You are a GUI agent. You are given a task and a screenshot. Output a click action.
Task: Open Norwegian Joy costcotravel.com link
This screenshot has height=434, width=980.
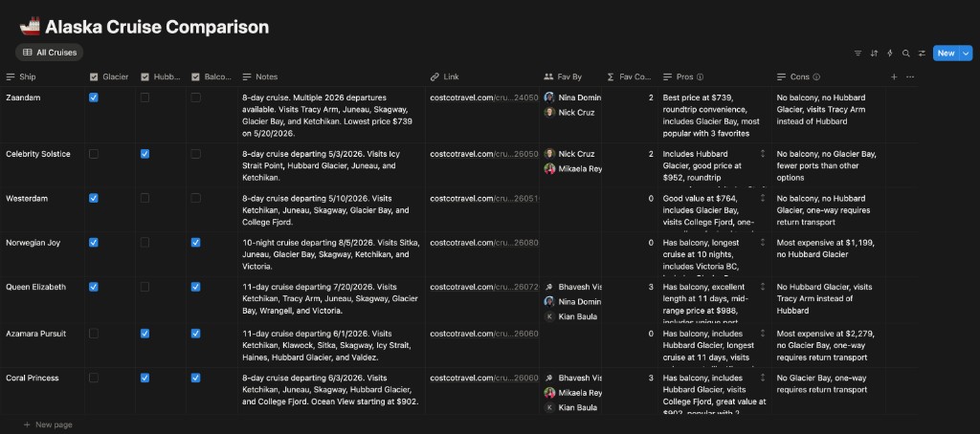[483, 242]
